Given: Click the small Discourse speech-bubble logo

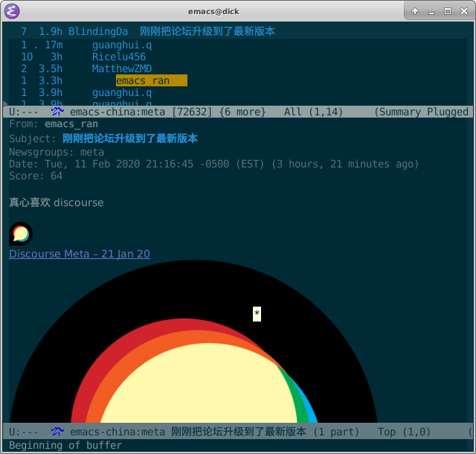Looking at the screenshot, I should [x=21, y=234].
